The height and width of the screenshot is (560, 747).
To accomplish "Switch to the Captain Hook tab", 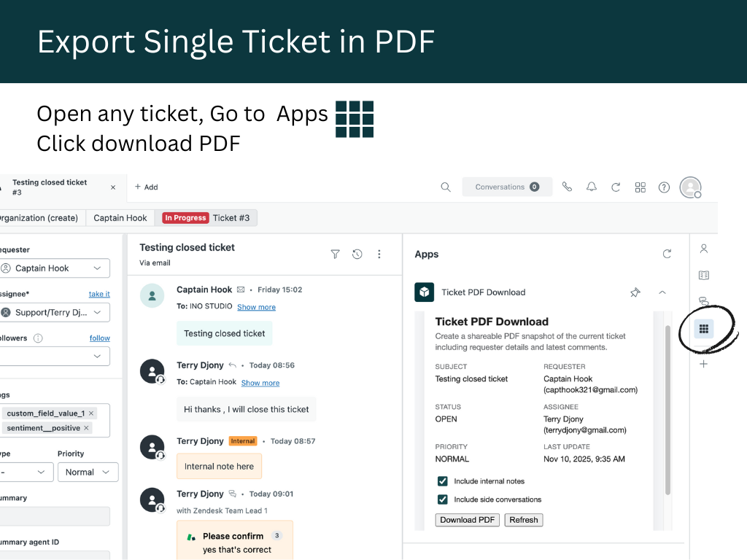I will click(120, 218).
